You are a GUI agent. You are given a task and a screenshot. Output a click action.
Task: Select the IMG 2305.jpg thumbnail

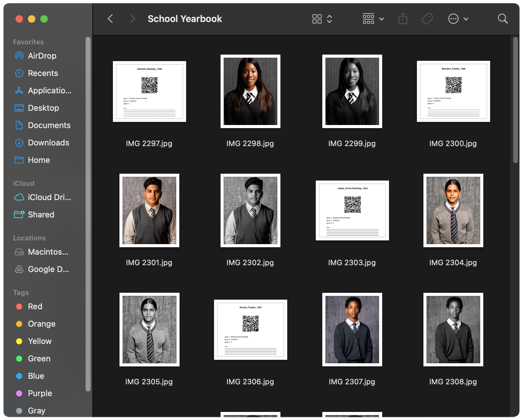pyautogui.click(x=150, y=330)
